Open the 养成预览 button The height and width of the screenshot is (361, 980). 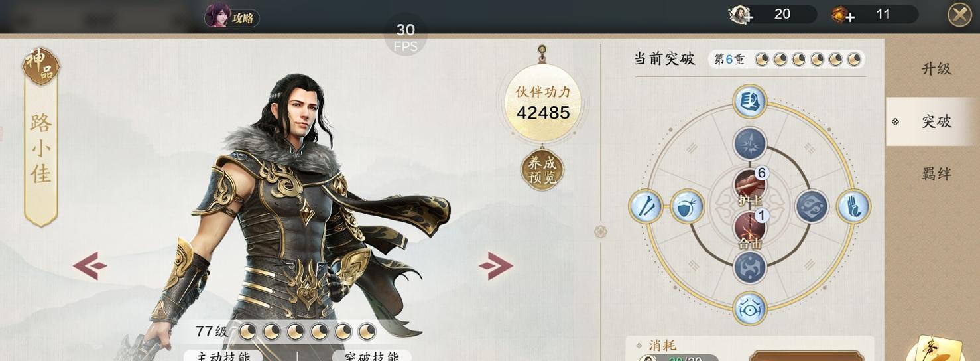click(542, 170)
